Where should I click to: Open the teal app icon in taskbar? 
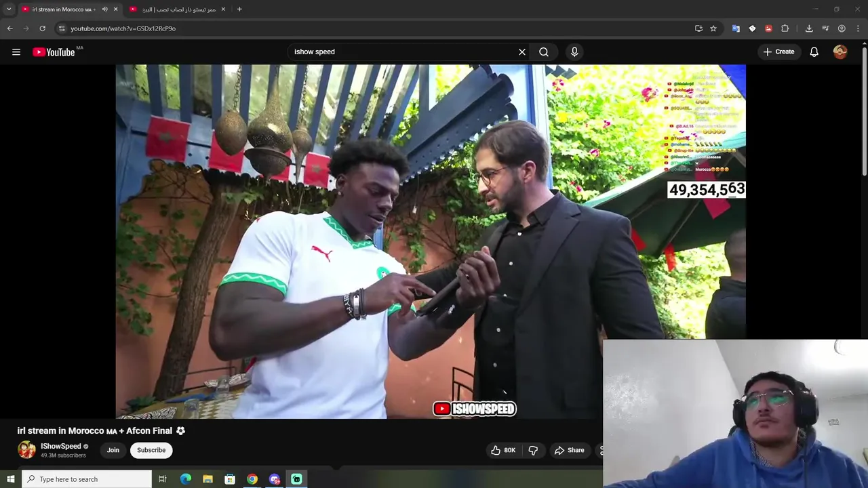click(x=296, y=479)
